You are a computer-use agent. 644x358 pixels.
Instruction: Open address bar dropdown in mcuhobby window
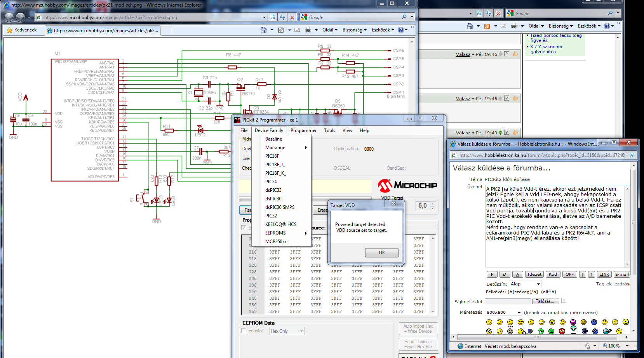264,17
